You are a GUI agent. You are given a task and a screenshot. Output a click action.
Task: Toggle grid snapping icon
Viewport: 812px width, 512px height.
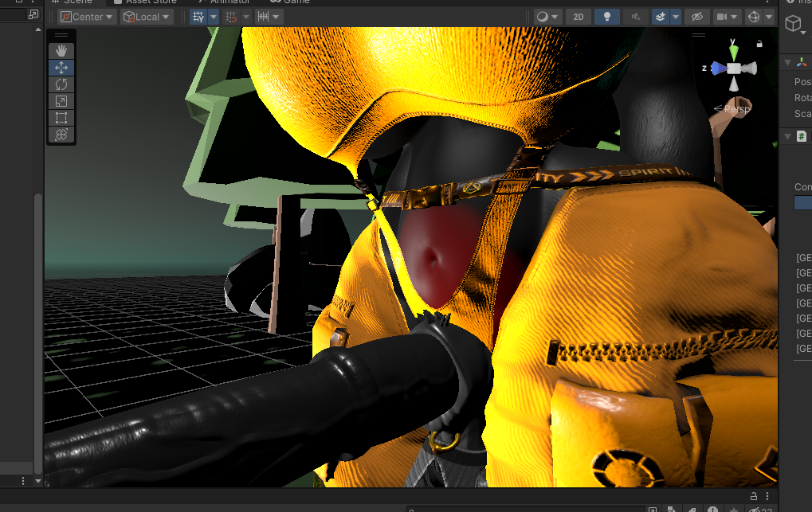[231, 17]
